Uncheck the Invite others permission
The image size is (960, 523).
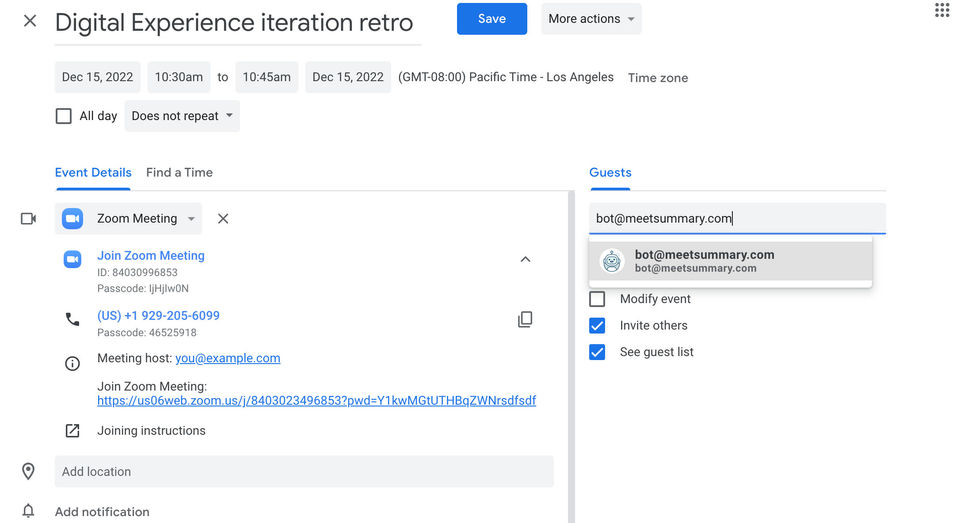597,325
